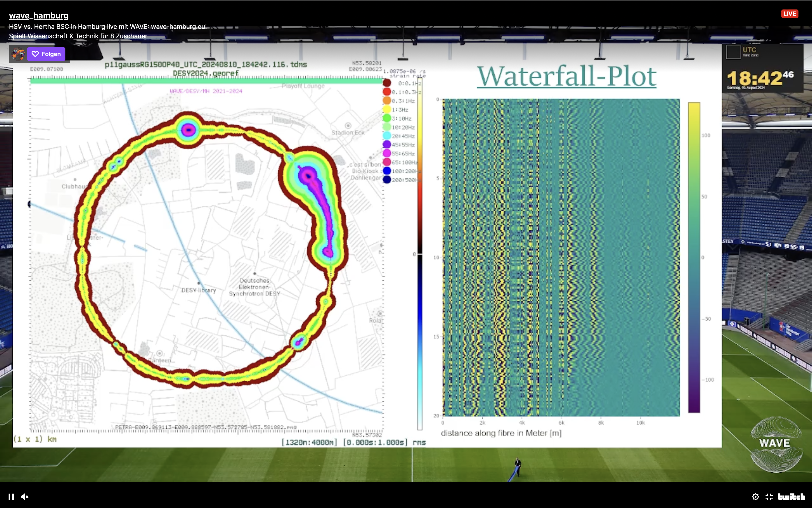Click the 'DESY2024.georef' file label
This screenshot has height=508, width=812.
pyautogui.click(x=206, y=73)
